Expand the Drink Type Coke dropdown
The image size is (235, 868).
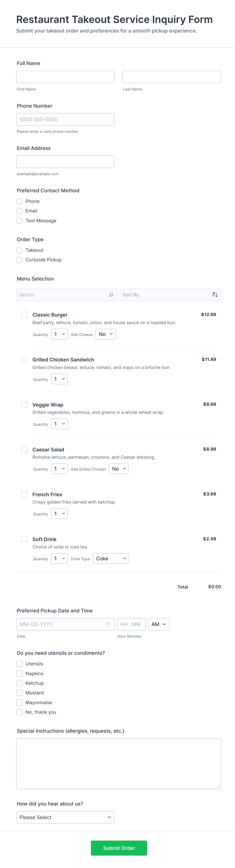click(x=111, y=559)
